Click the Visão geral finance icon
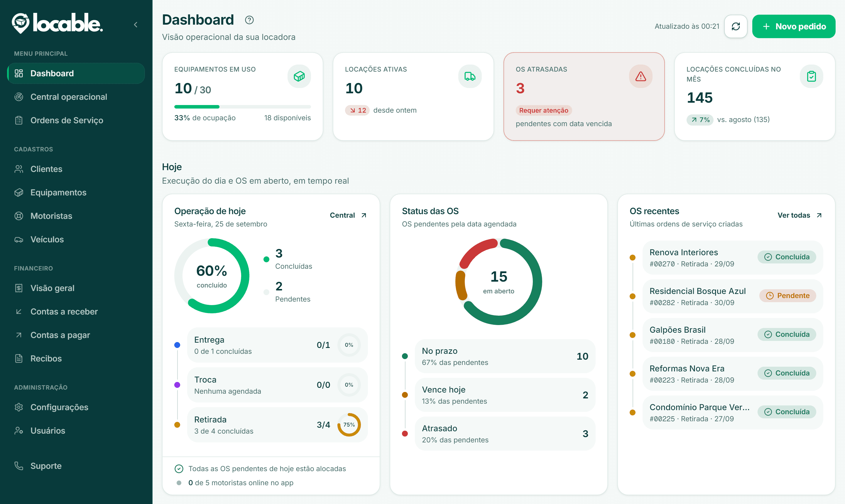845x504 pixels. tap(19, 288)
